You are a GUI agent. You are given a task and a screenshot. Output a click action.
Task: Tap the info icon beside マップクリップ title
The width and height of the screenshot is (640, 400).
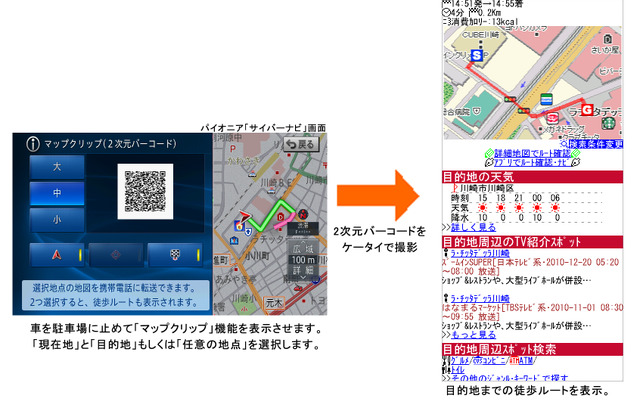pos(33,144)
